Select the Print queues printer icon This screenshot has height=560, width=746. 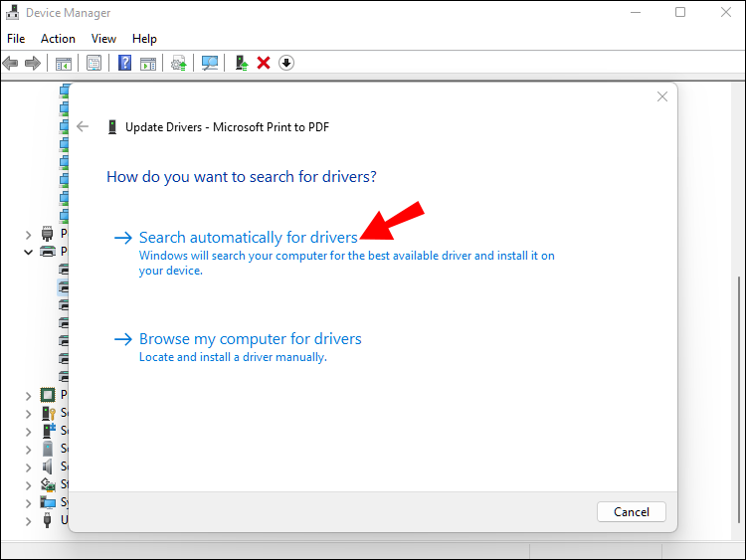click(x=48, y=252)
